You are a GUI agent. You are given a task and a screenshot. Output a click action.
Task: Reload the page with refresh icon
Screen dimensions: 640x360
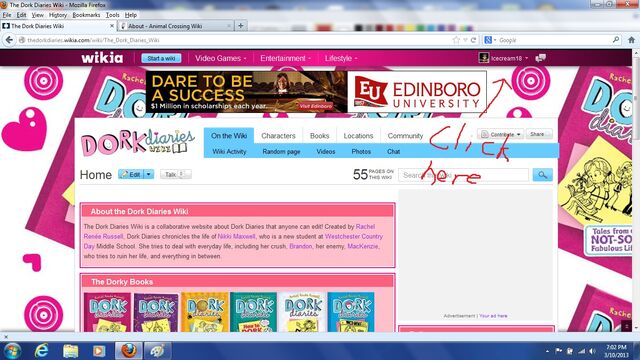pyautogui.click(x=473, y=40)
